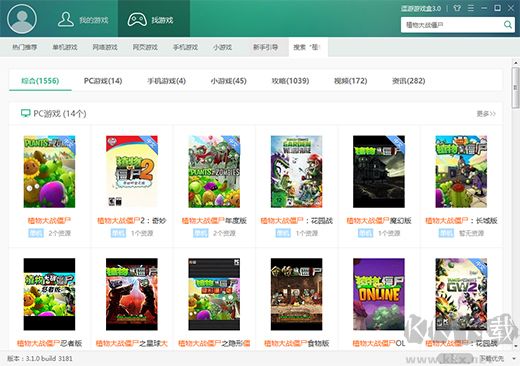The image size is (520, 366).
Task: Open the Garden Warfare cover thumbnail
Action: point(296,171)
